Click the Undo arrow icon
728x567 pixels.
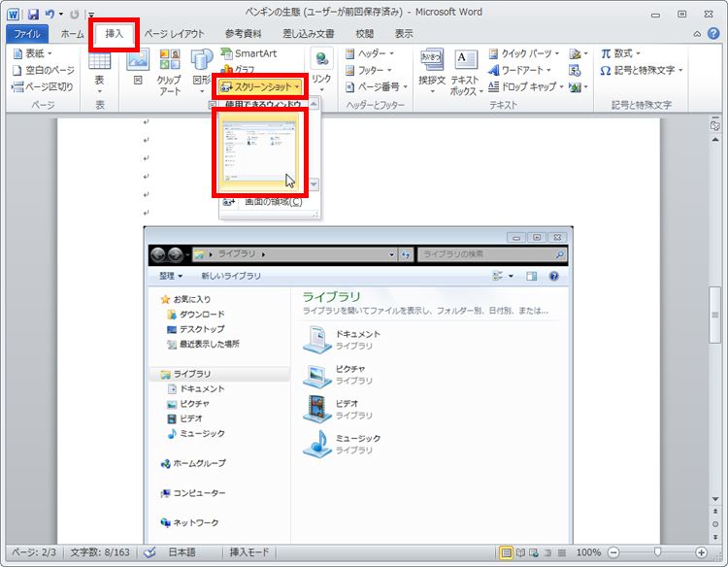coord(50,15)
